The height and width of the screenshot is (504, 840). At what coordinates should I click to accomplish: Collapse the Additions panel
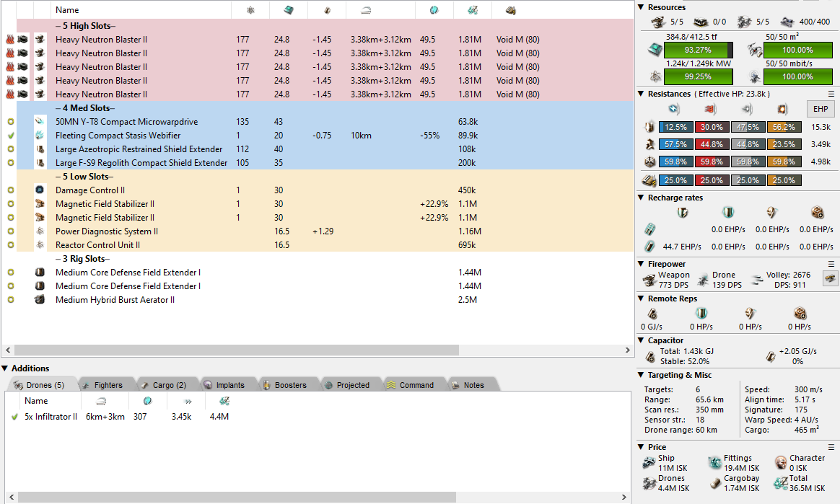pos(5,368)
